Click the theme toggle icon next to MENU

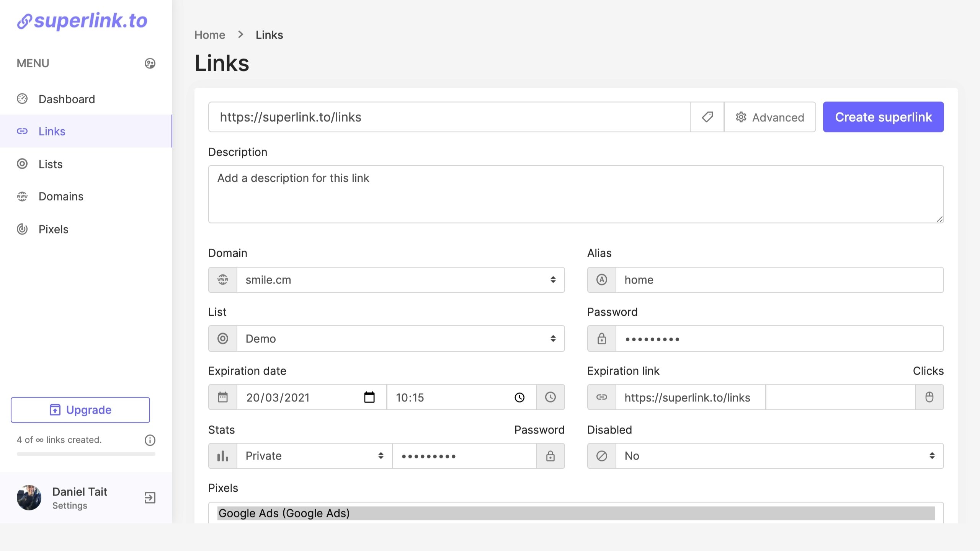(150, 63)
